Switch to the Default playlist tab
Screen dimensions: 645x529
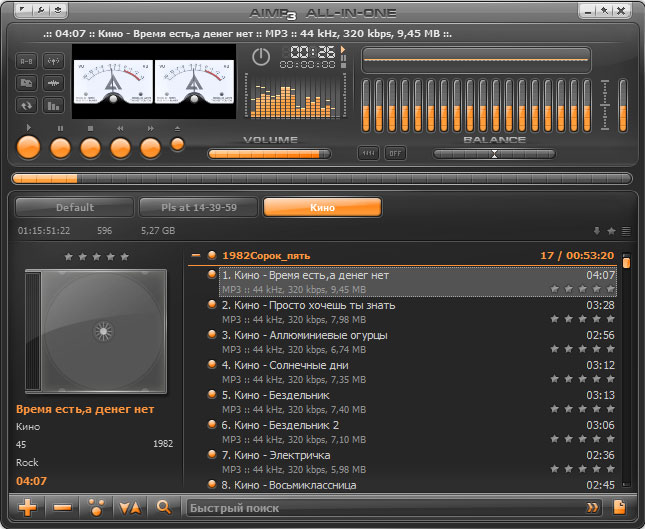coord(74,207)
